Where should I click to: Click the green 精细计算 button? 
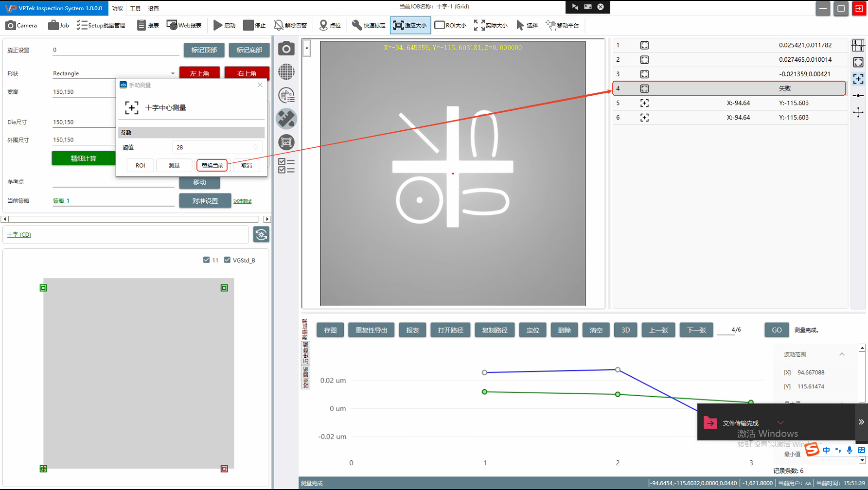click(x=84, y=158)
